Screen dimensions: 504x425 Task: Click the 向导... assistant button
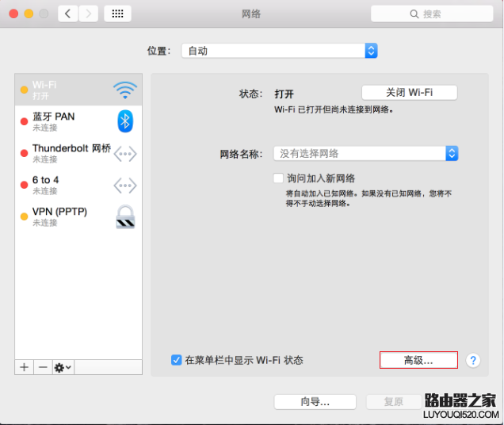315,401
